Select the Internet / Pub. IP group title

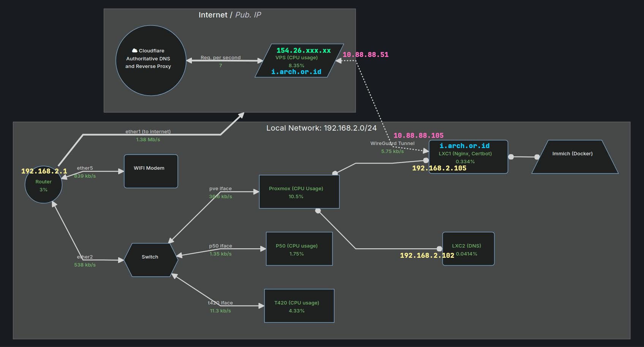pyautogui.click(x=230, y=15)
